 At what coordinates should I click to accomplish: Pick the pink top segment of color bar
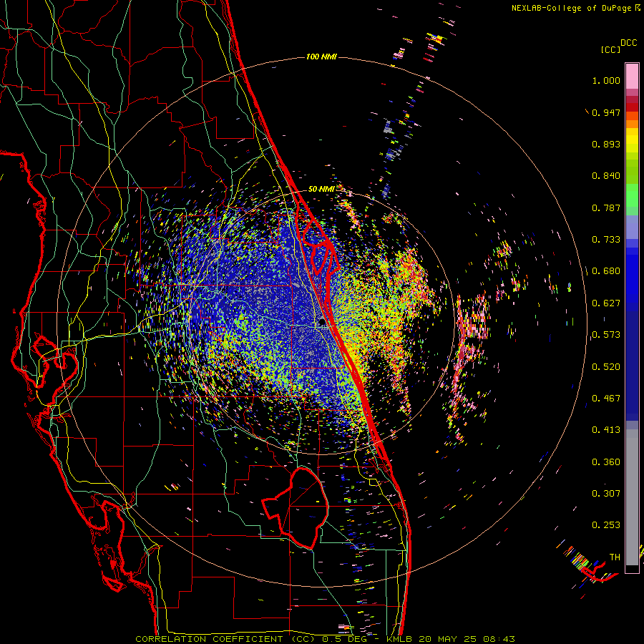tap(632, 76)
